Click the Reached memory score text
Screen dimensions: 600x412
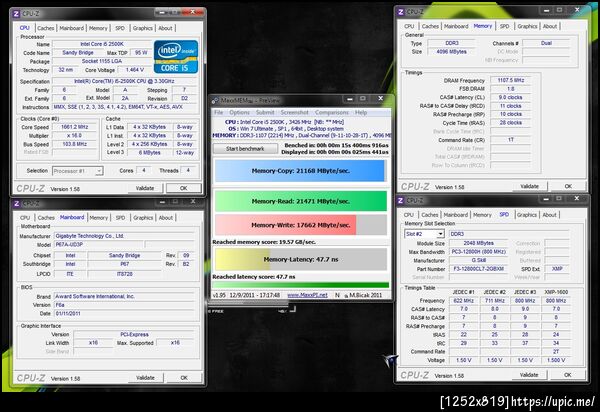[x=264, y=242]
